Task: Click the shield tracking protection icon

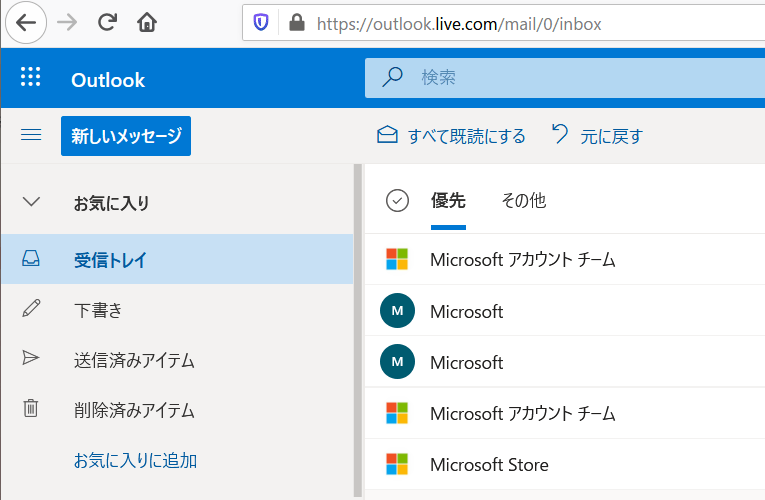Action: 261,22
